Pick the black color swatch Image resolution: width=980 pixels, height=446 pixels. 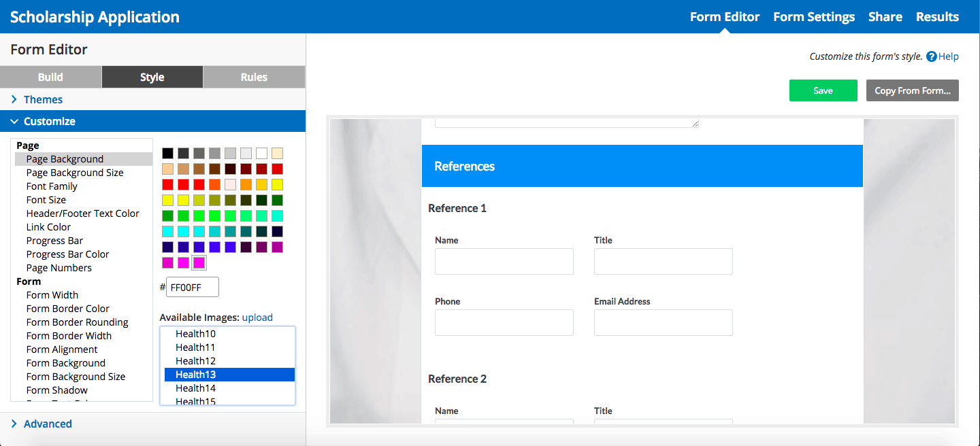click(167, 154)
